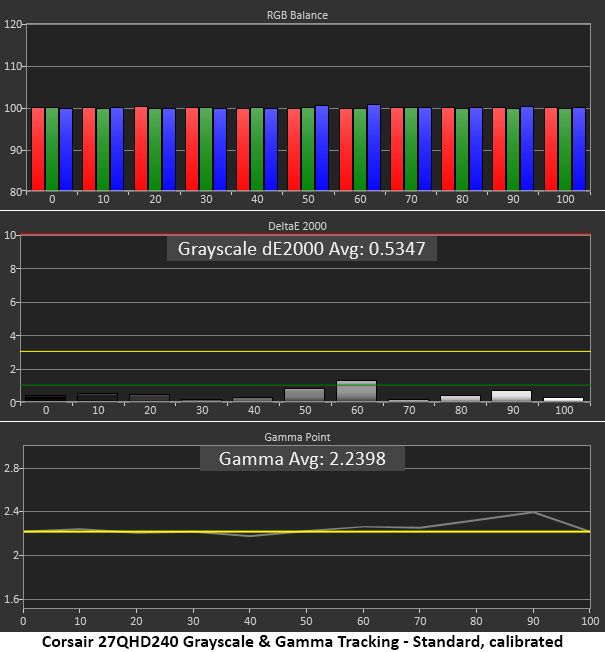Click the red bar at 0 in RGB Balance
605x652 pixels.
[x=38, y=149]
